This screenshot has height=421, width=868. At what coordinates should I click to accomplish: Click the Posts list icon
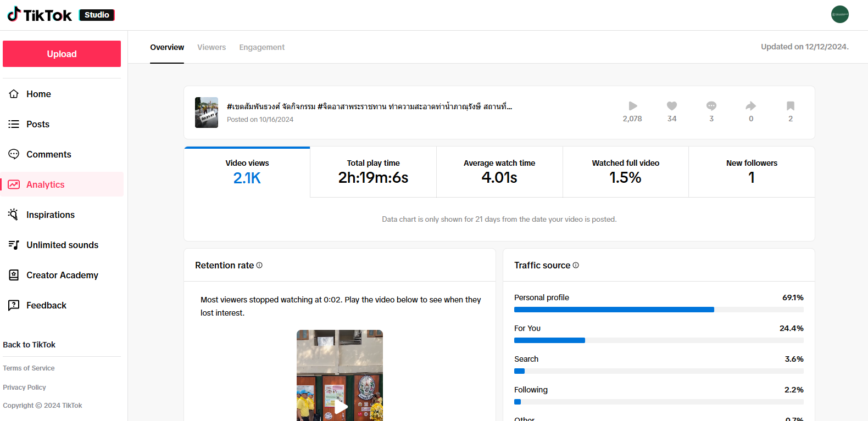tap(14, 124)
